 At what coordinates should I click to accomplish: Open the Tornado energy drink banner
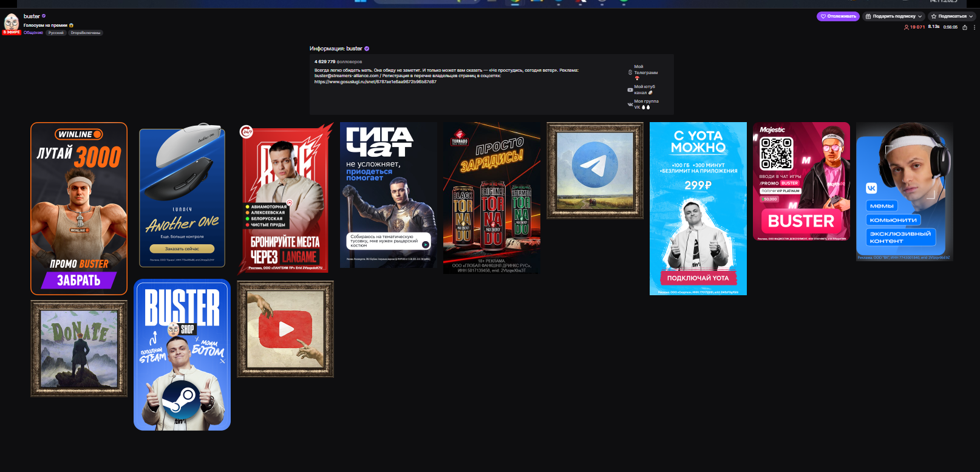click(x=492, y=198)
